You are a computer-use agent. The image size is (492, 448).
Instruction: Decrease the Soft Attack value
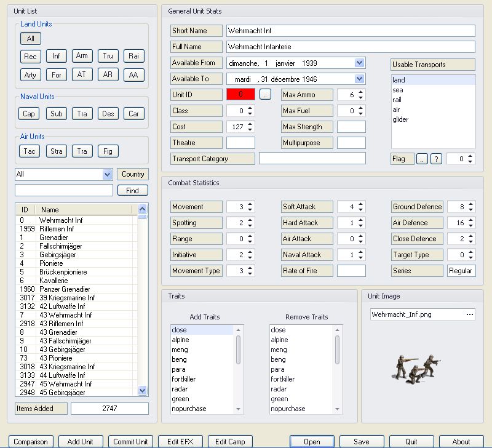pyautogui.click(x=361, y=209)
